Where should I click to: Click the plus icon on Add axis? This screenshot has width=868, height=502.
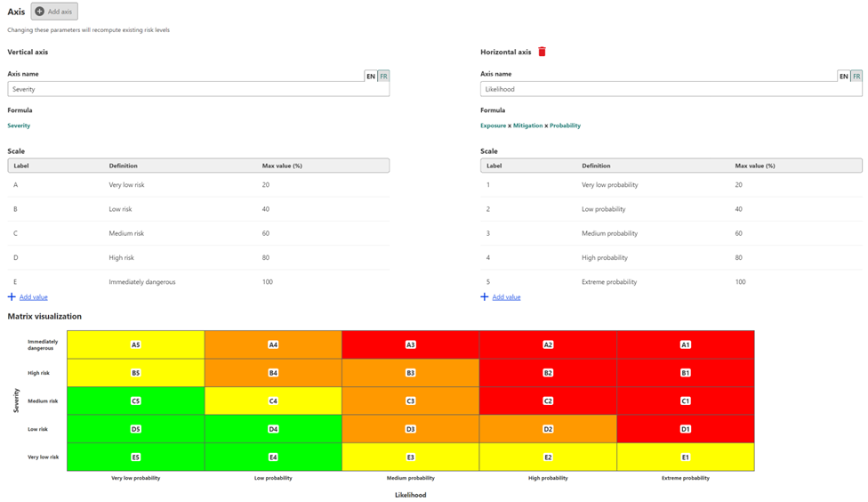(x=40, y=11)
